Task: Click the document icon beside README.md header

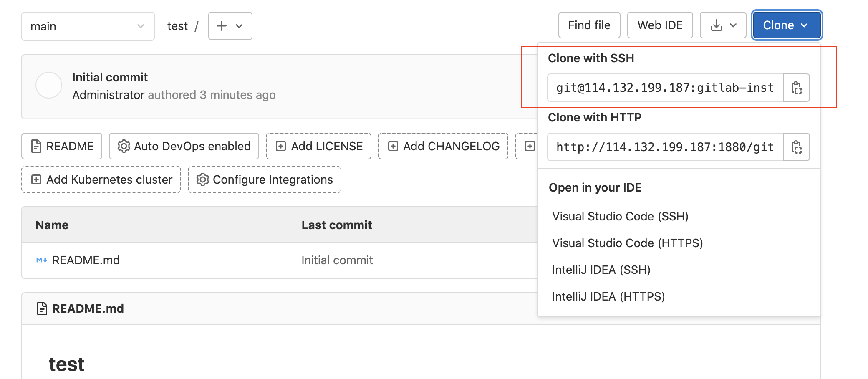Action: tap(42, 308)
